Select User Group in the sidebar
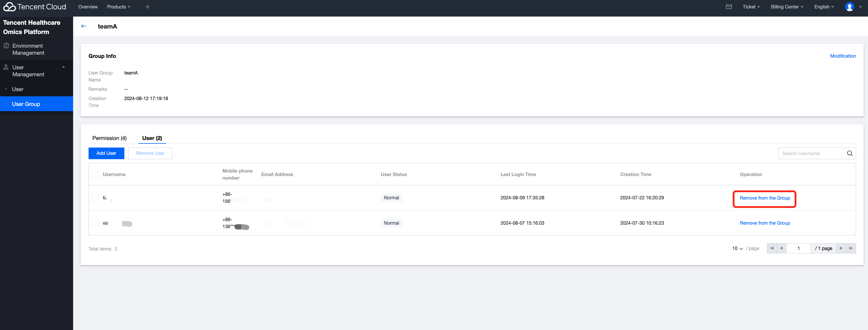Screen dimensions: 868x330 click(36, 104)
